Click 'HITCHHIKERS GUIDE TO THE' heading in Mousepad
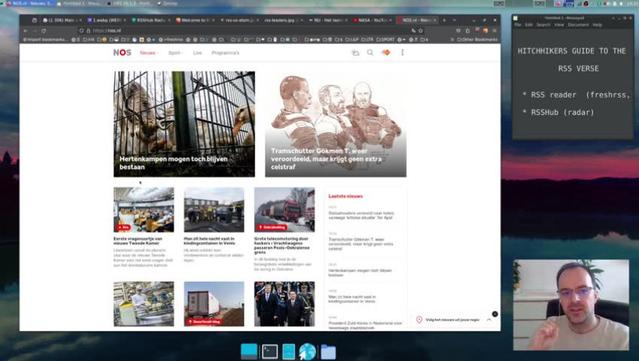The width and height of the screenshot is (639, 361). pos(571,51)
